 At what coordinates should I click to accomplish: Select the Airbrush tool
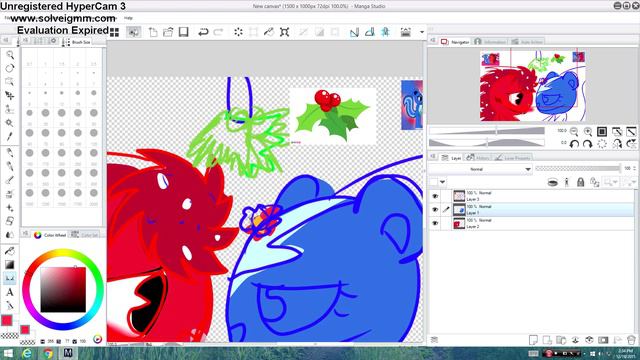[10, 194]
